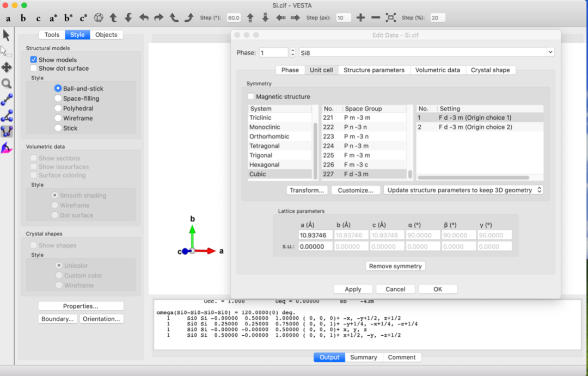Viewport: 588px width, 376px height.
Task: View along the c axis
Action: [38, 18]
